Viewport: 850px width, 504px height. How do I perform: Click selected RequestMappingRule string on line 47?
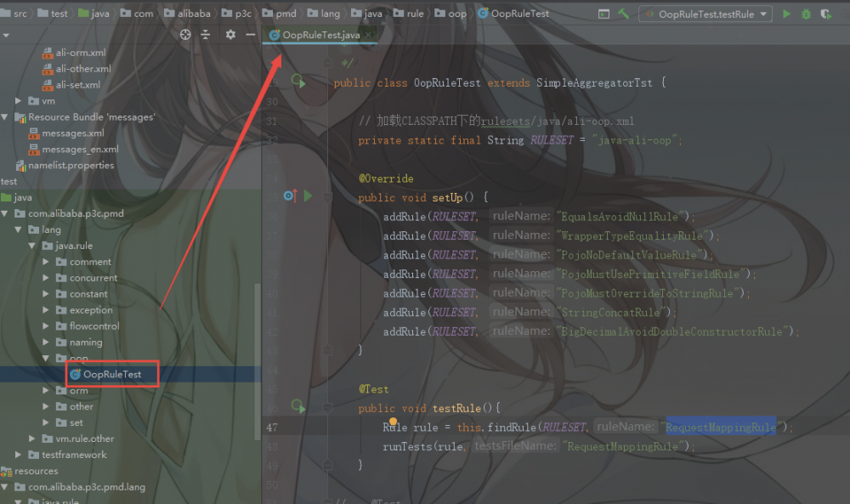(721, 428)
